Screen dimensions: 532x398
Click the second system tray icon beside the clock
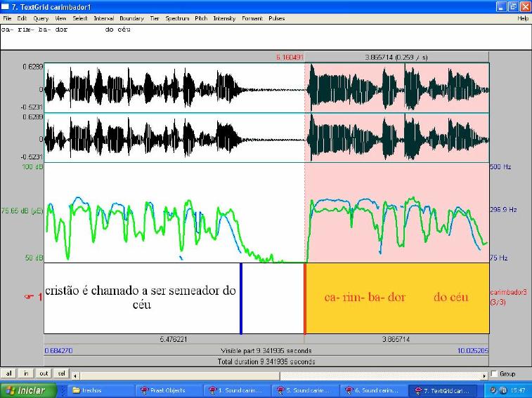(x=503, y=390)
